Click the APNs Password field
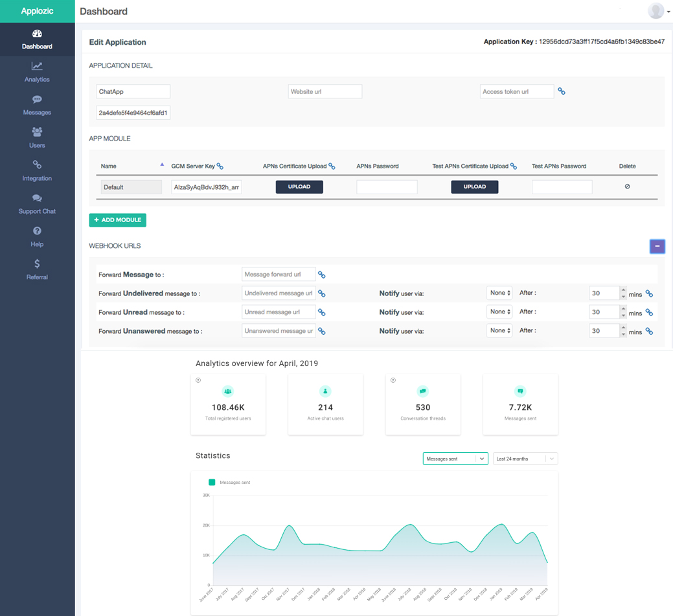Viewport: 673px width, 616px height. [x=387, y=187]
